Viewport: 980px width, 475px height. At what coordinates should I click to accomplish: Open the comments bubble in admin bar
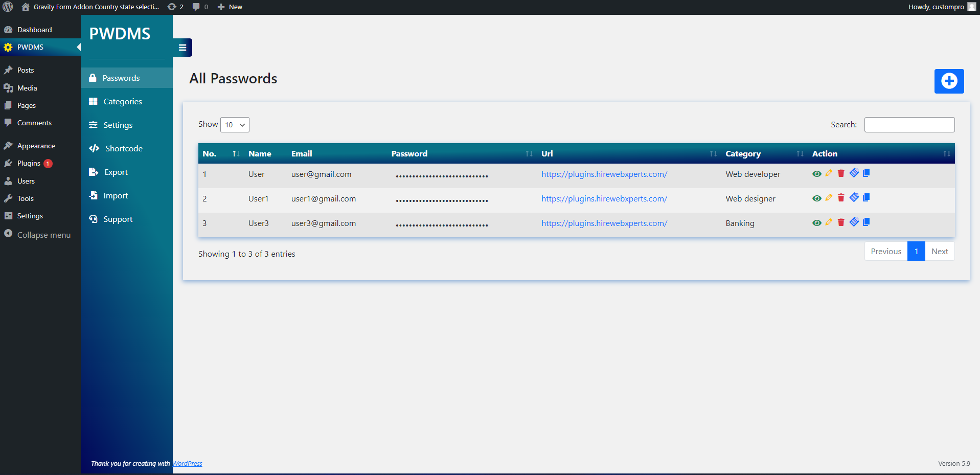pyautogui.click(x=200, y=7)
